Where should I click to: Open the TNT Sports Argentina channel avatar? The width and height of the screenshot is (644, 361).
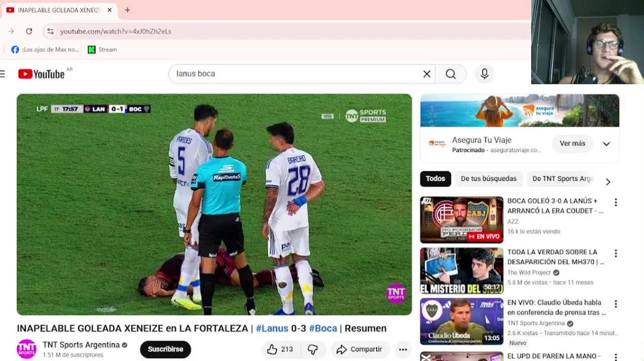coord(27,349)
